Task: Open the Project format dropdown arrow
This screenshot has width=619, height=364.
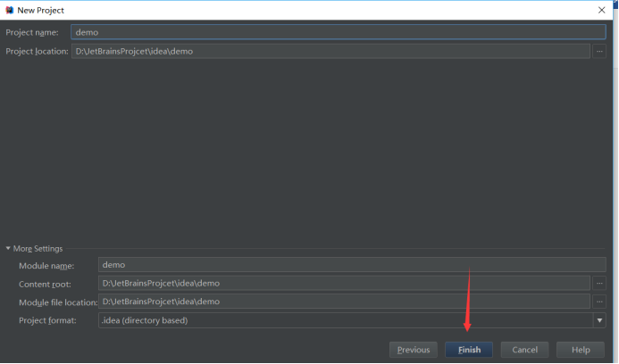Action: [599, 320]
